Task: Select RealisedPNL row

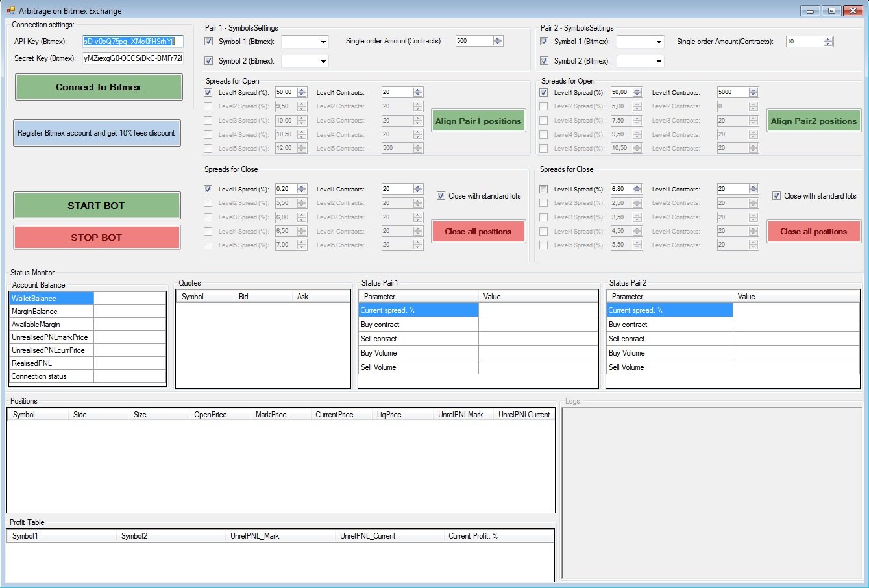Action: pyautogui.click(x=88, y=363)
